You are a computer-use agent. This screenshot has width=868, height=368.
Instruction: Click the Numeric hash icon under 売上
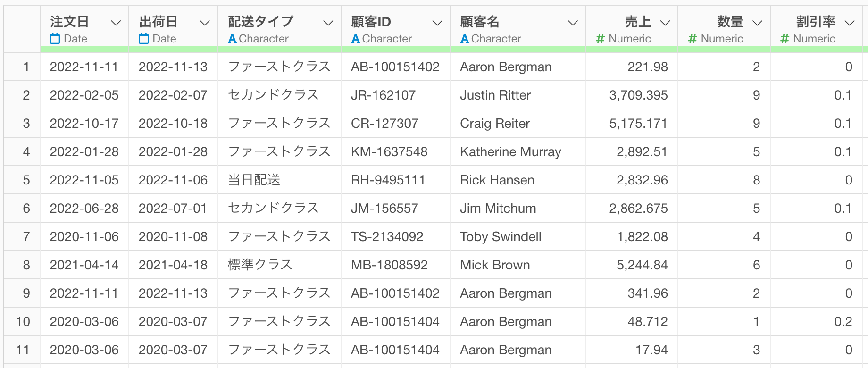point(600,39)
